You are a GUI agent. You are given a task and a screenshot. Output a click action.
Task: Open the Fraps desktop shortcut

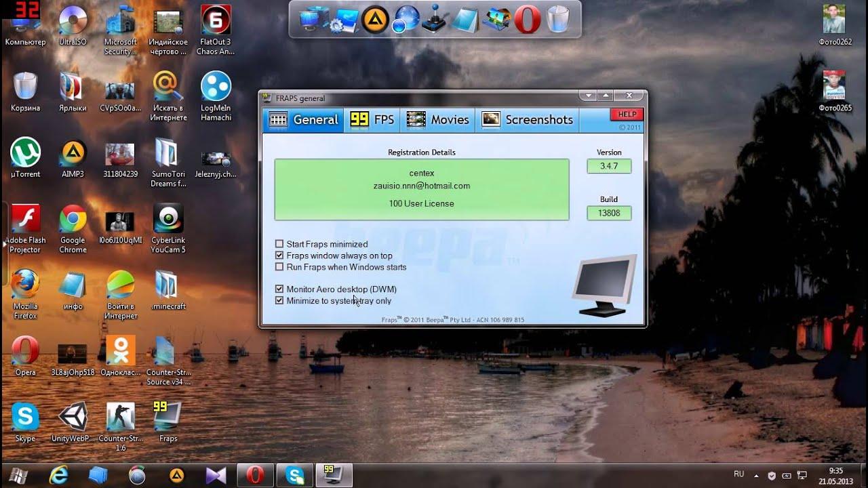pyautogui.click(x=168, y=422)
